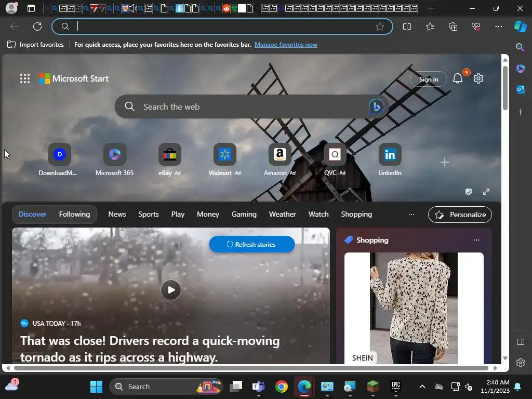This screenshot has width=532, height=399.
Task: Open the Favorites list icon
Action: (x=430, y=26)
